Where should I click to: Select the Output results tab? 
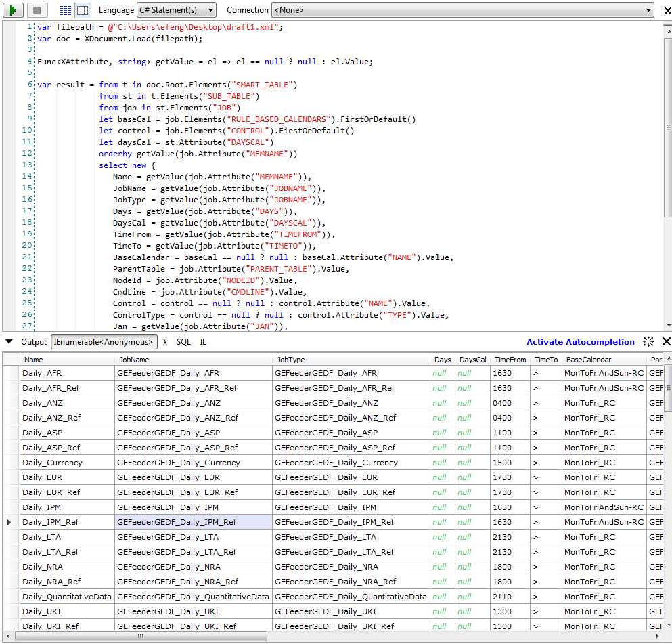[x=33, y=342]
